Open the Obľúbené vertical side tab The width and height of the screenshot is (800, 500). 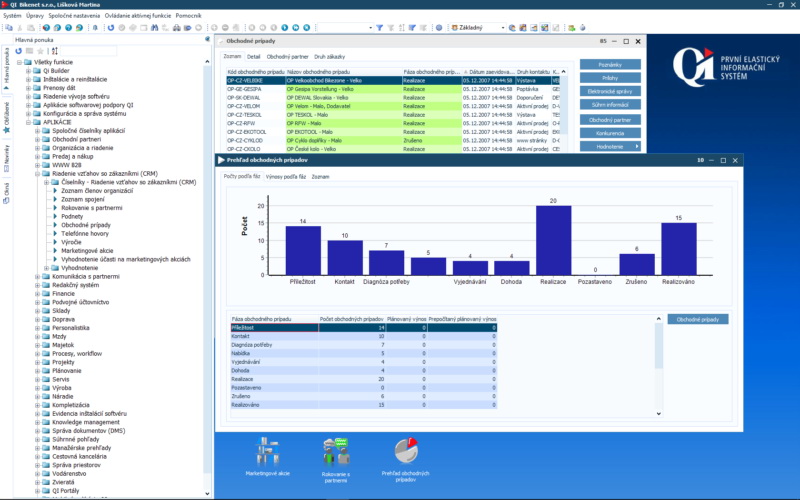pos(7,117)
